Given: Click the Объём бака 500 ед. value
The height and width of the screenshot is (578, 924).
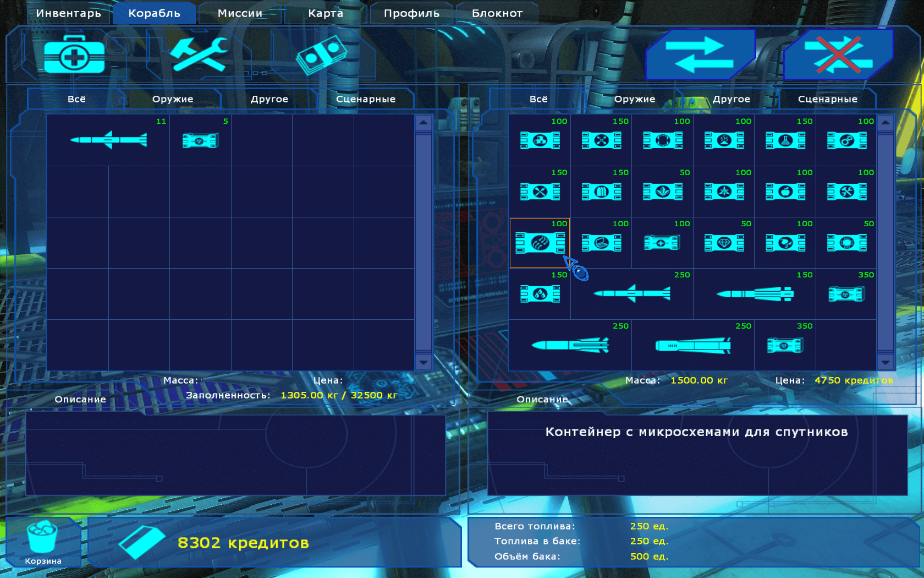Looking at the screenshot, I should (649, 557).
